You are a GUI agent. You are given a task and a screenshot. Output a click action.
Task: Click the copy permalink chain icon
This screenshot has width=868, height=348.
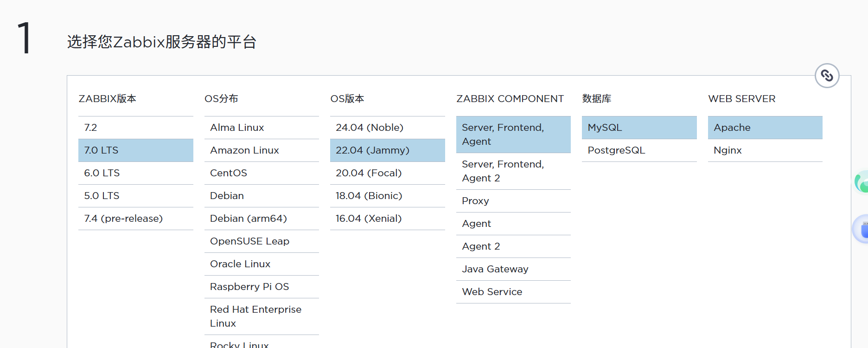coord(827,76)
